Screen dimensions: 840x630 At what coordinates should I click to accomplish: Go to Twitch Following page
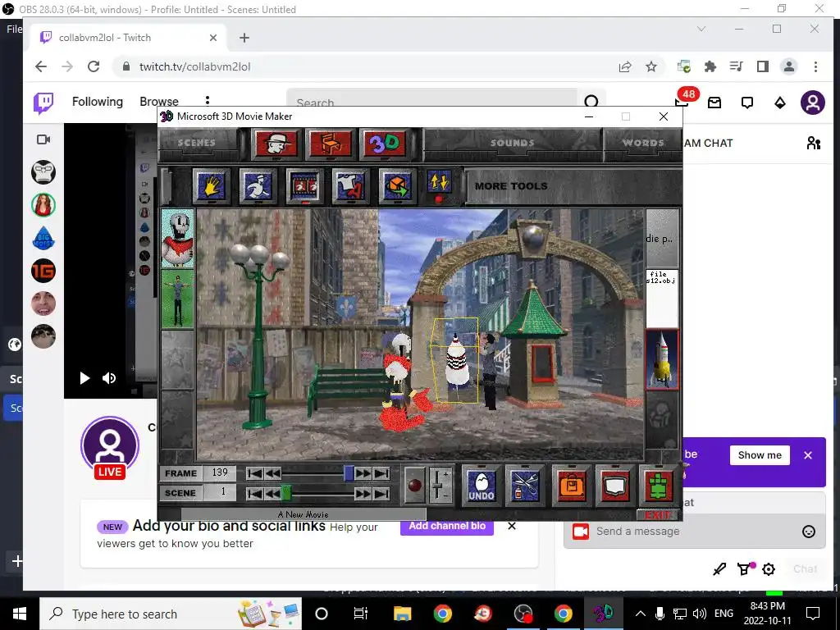pos(98,102)
